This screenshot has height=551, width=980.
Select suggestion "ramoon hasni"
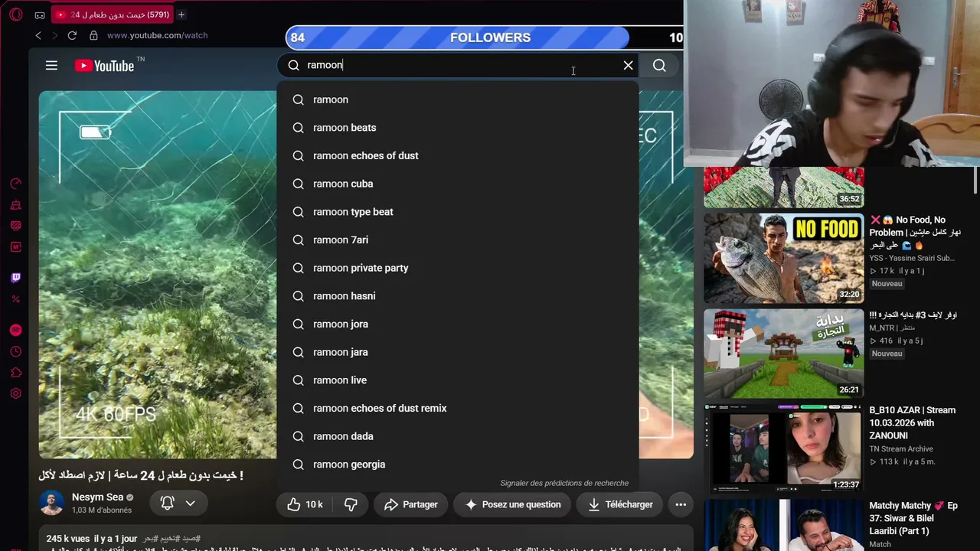point(458,296)
